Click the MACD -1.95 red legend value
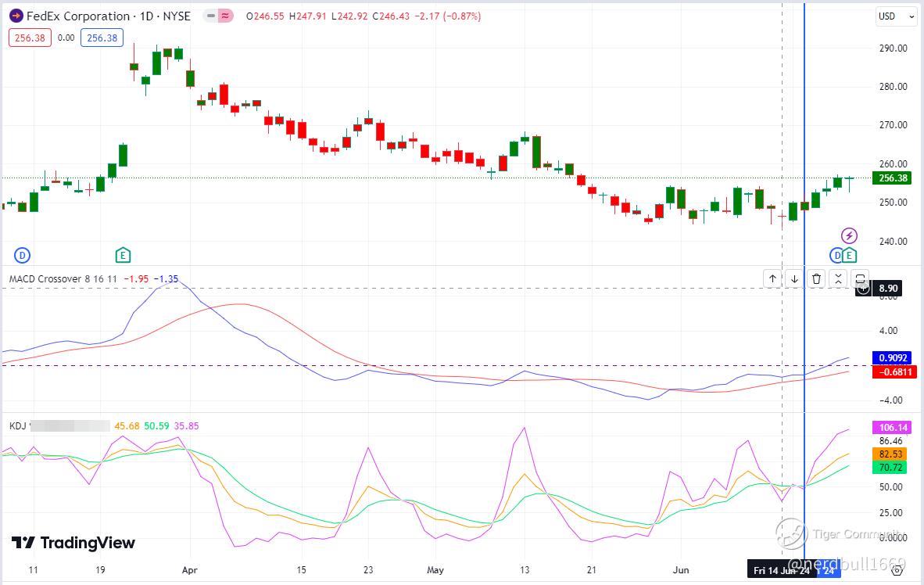This screenshot has height=585, width=924. 136,279
